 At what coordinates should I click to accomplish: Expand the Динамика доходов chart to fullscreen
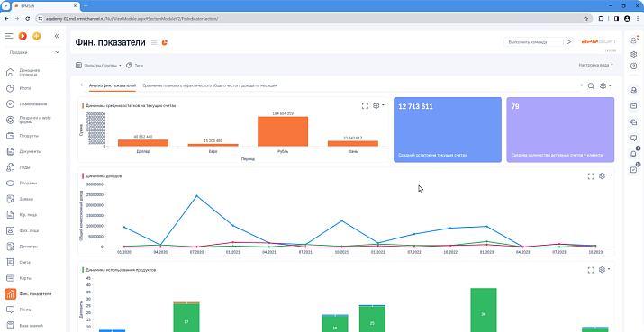point(591,176)
